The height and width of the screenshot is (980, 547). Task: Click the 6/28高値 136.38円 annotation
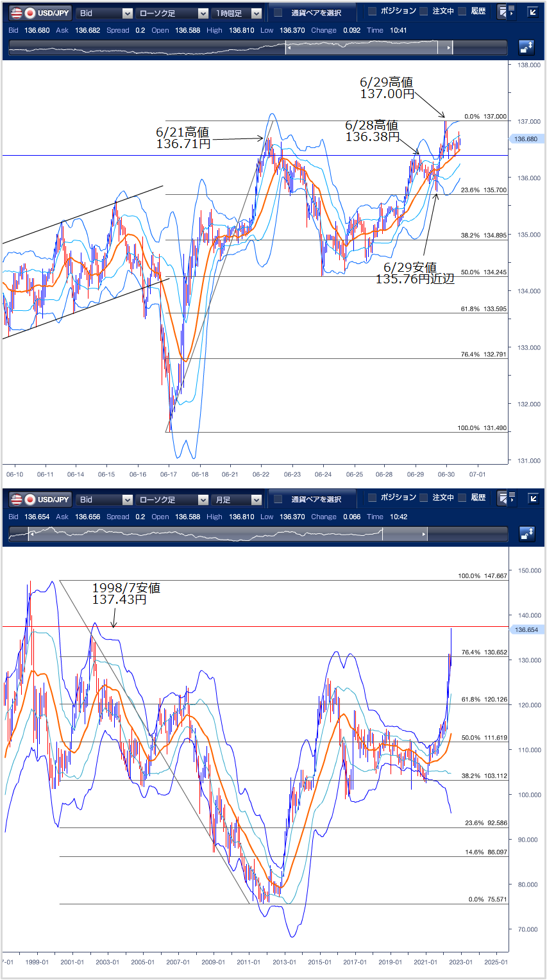coord(373,131)
